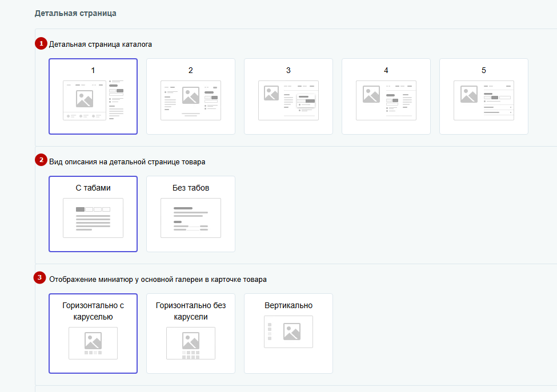Select catalog detail page layout 1
This screenshot has width=557, height=392.
click(x=93, y=96)
